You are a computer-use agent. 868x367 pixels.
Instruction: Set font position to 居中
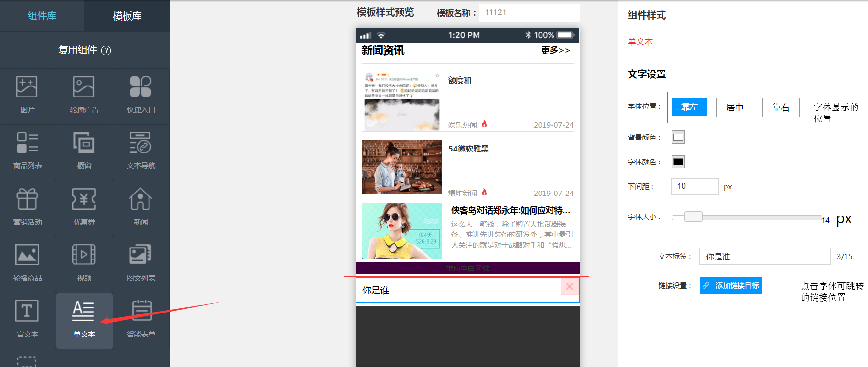735,108
